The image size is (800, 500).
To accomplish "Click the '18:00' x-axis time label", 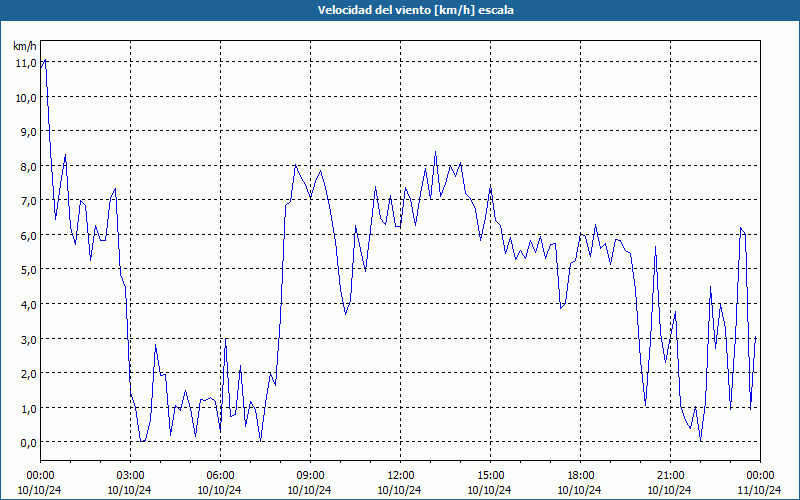I will 580,476.
